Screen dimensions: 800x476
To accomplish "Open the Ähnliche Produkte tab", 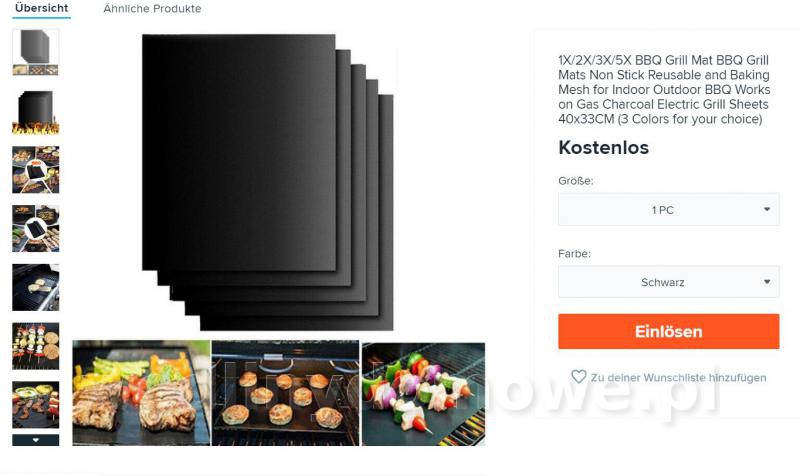I will [x=152, y=9].
